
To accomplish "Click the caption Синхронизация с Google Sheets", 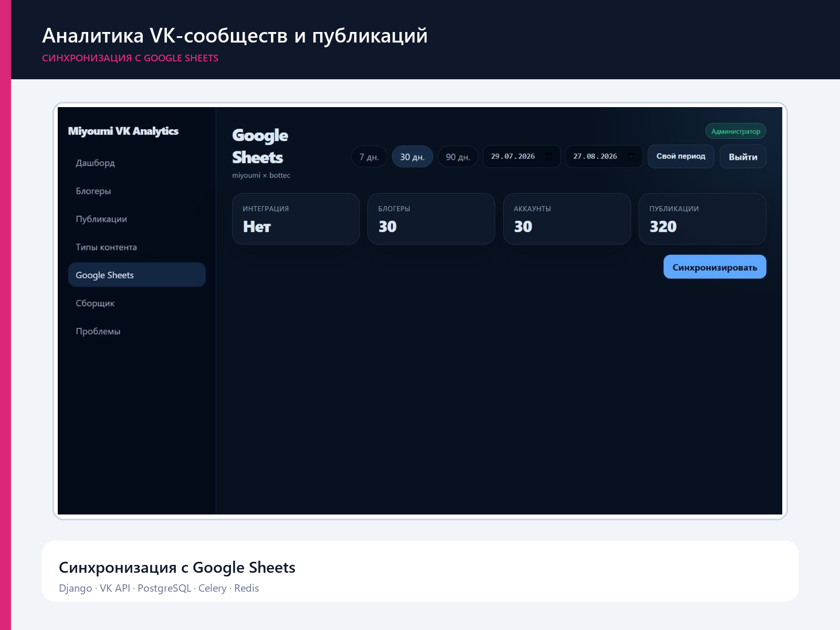I will 177,568.
